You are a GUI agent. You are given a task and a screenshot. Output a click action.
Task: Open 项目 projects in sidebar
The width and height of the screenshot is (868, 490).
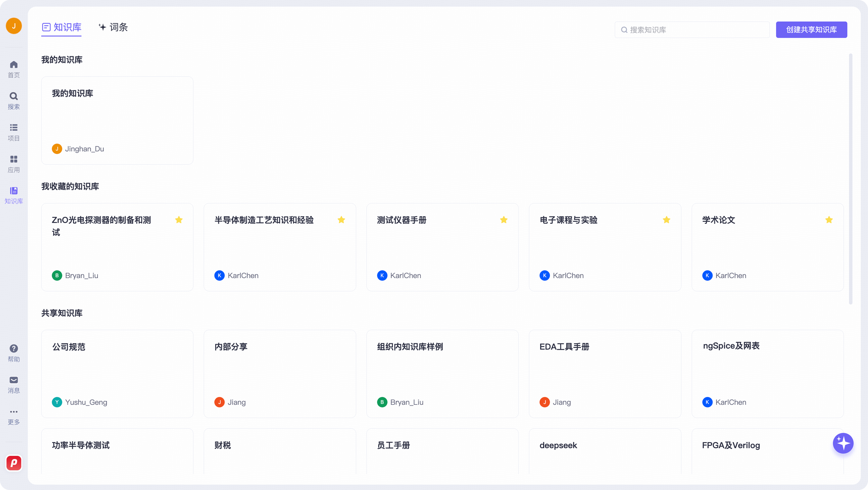pos(14,132)
